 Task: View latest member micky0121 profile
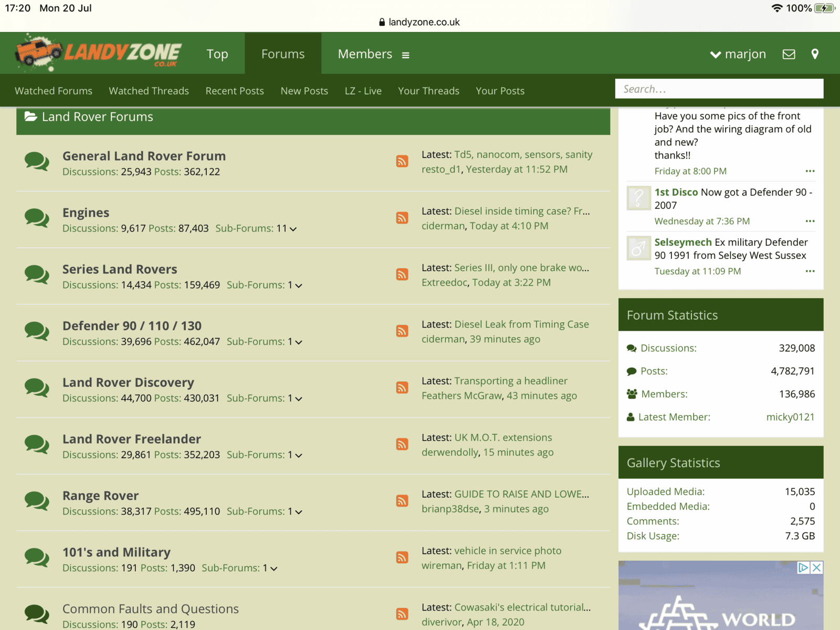point(790,417)
